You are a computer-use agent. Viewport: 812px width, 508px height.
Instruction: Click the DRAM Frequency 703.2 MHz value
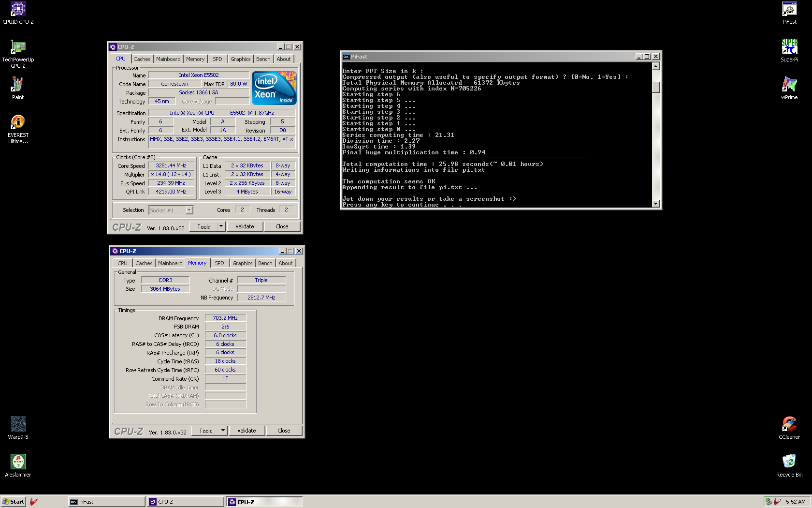225,318
